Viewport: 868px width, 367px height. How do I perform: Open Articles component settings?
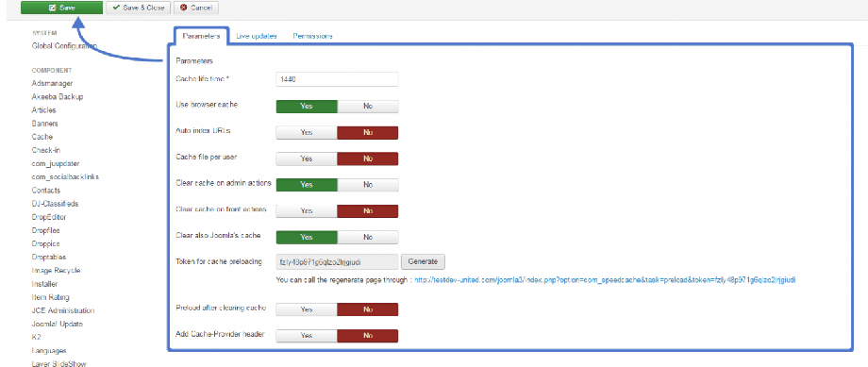[43, 110]
